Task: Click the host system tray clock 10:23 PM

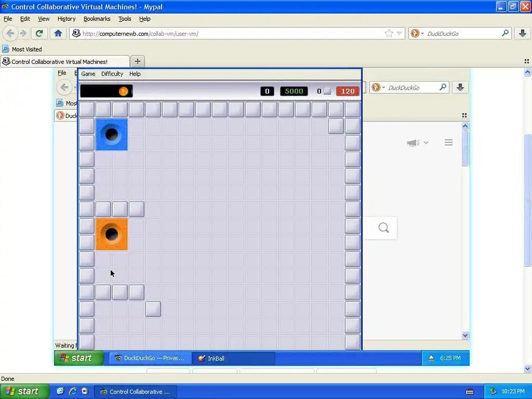Action: point(513,392)
